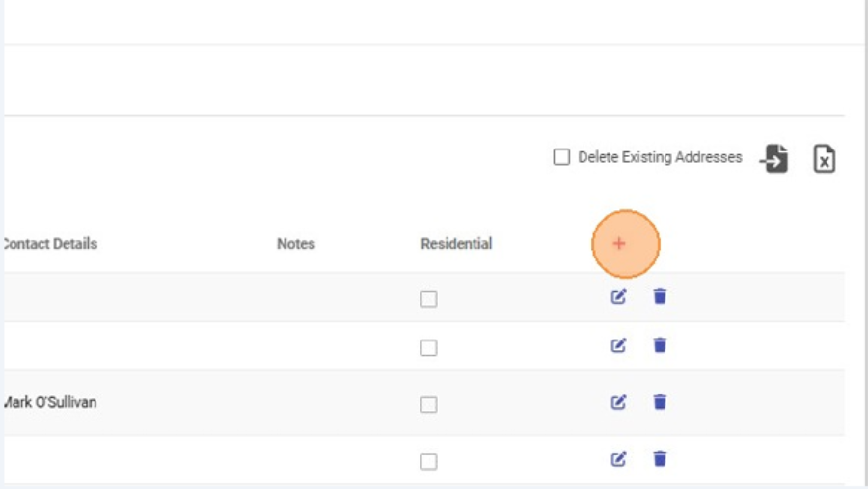Viewport: 868px width, 489px height.
Task: Enable Residential checkbox in fourth row
Action: coord(429,461)
